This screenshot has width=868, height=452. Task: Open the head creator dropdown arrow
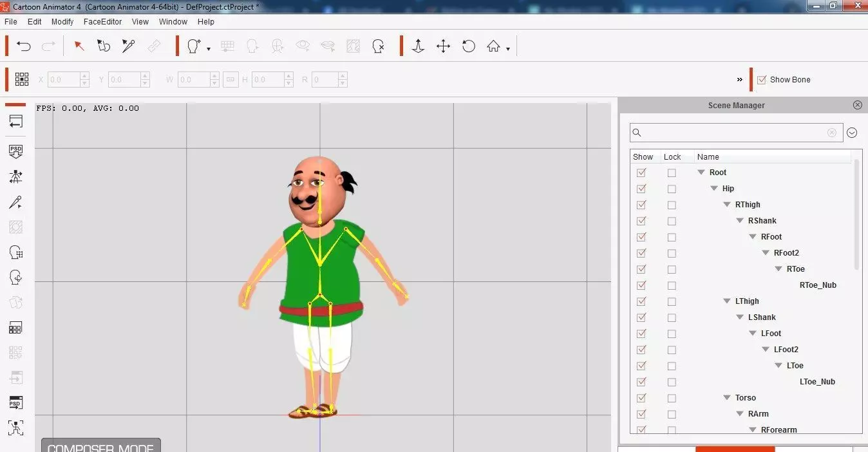coord(209,49)
